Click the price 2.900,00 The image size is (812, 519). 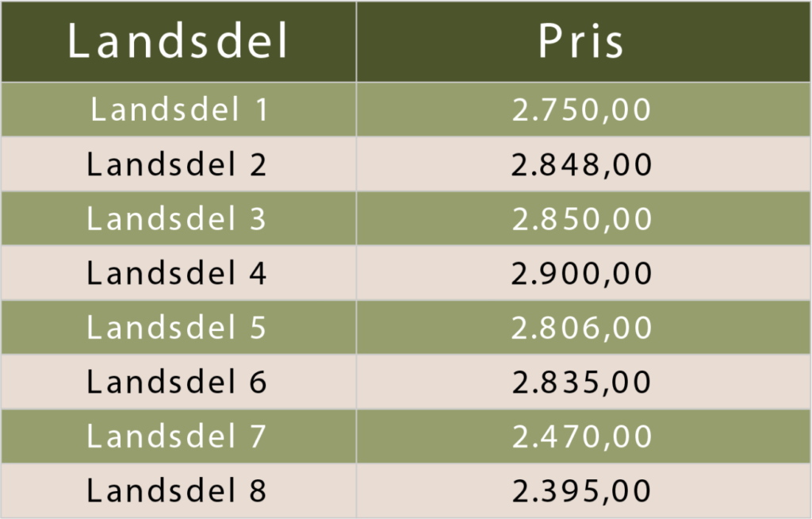point(581,274)
